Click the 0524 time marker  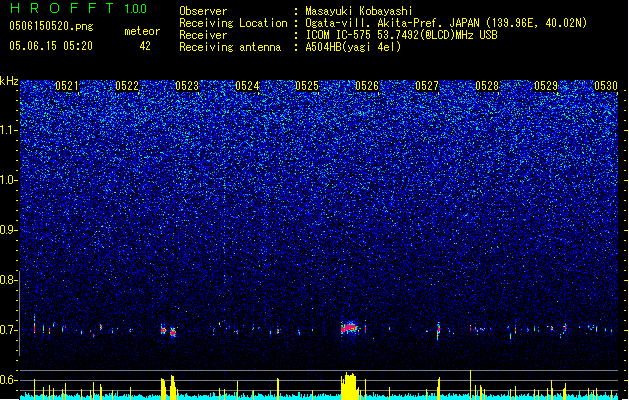point(247,86)
